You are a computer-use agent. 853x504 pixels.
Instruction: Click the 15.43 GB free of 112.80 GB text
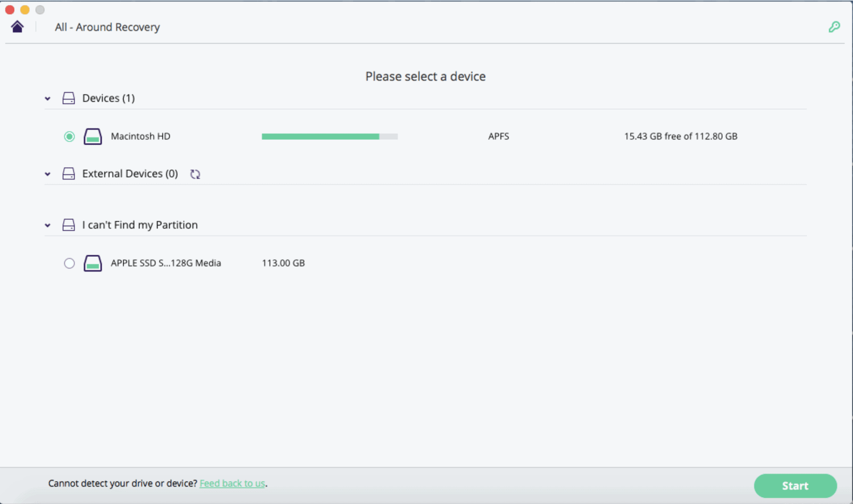tap(681, 136)
